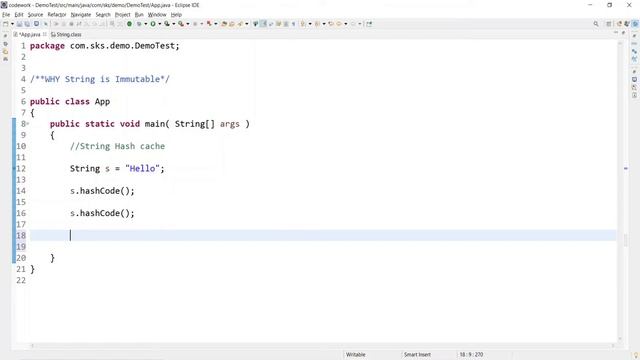The height and width of the screenshot is (360, 640).
Task: Open the Run configurations dropdown arrow
Action: point(160,24)
